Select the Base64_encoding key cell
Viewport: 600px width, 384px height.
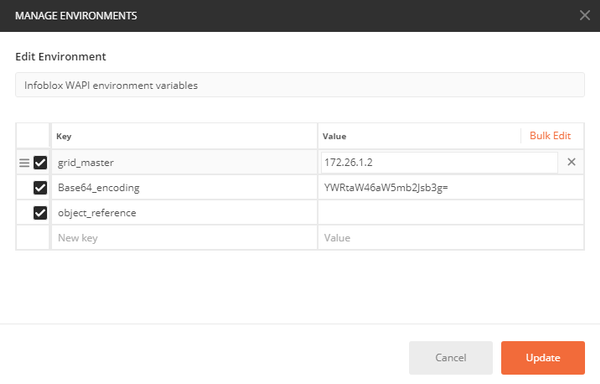coord(184,188)
